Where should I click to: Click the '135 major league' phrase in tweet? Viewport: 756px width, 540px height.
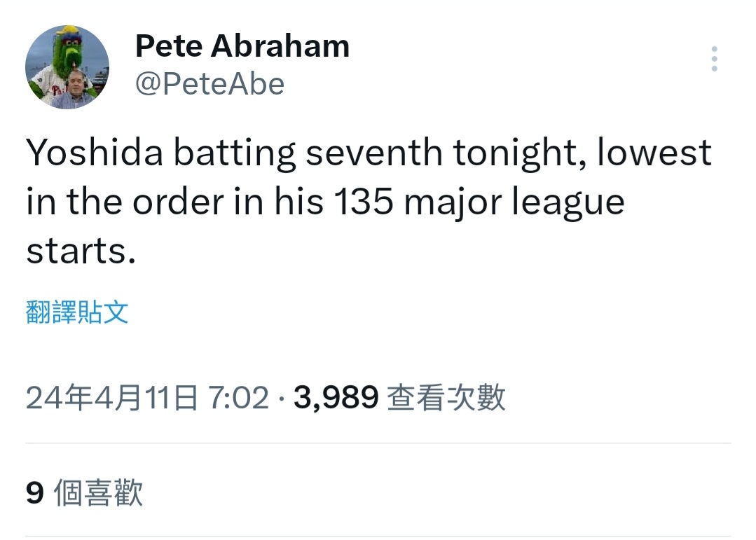click(x=478, y=203)
